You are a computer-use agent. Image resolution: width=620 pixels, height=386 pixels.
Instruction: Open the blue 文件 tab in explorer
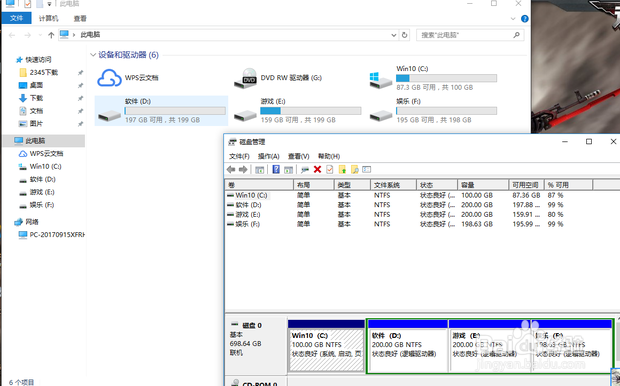[x=17, y=18]
